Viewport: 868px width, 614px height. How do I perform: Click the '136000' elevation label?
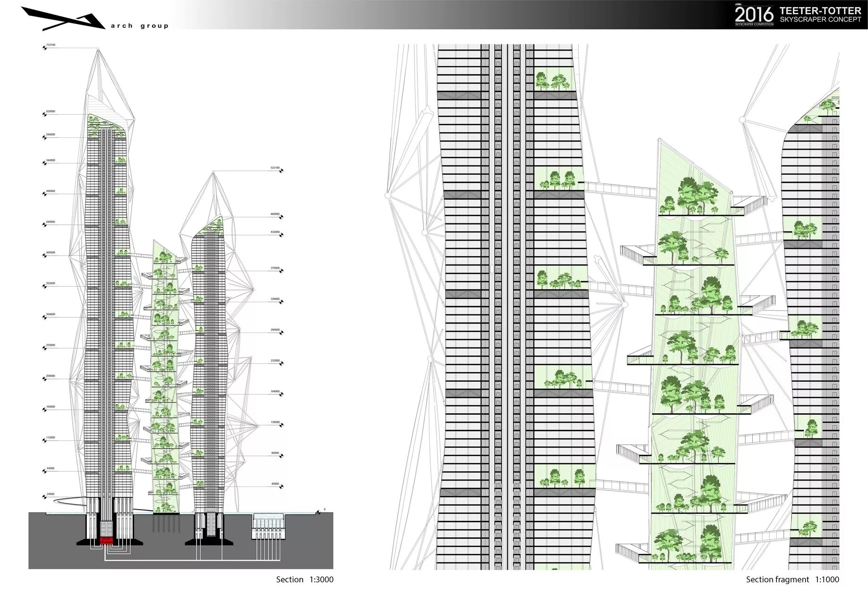point(275,422)
